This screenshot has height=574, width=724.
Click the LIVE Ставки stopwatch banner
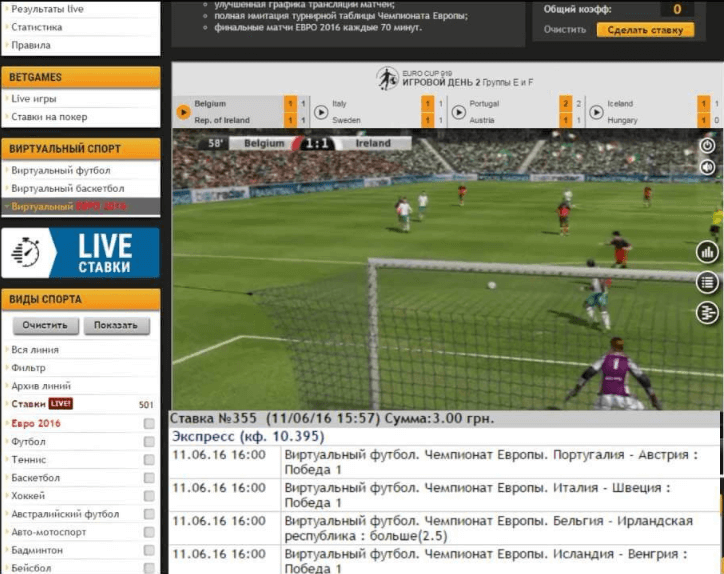[x=80, y=253]
